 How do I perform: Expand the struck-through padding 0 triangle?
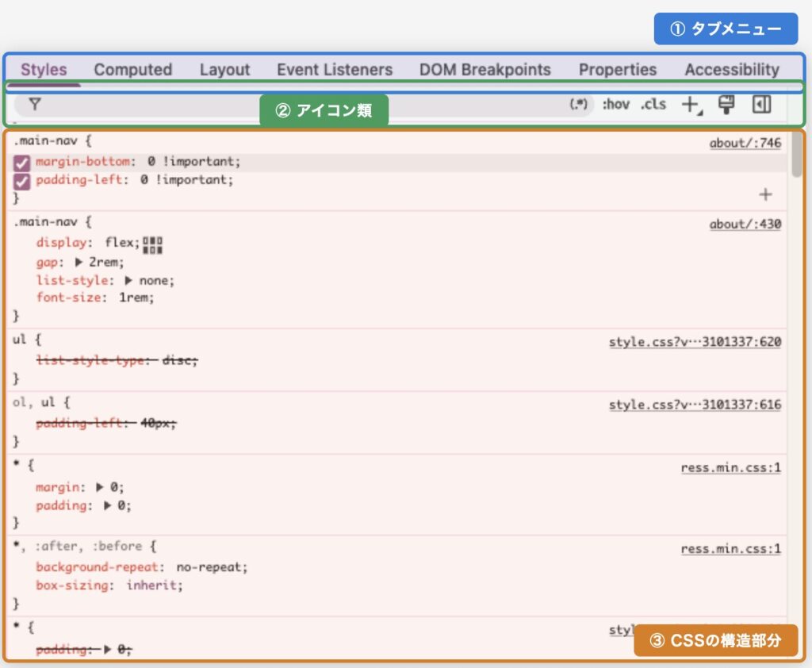coord(107,649)
